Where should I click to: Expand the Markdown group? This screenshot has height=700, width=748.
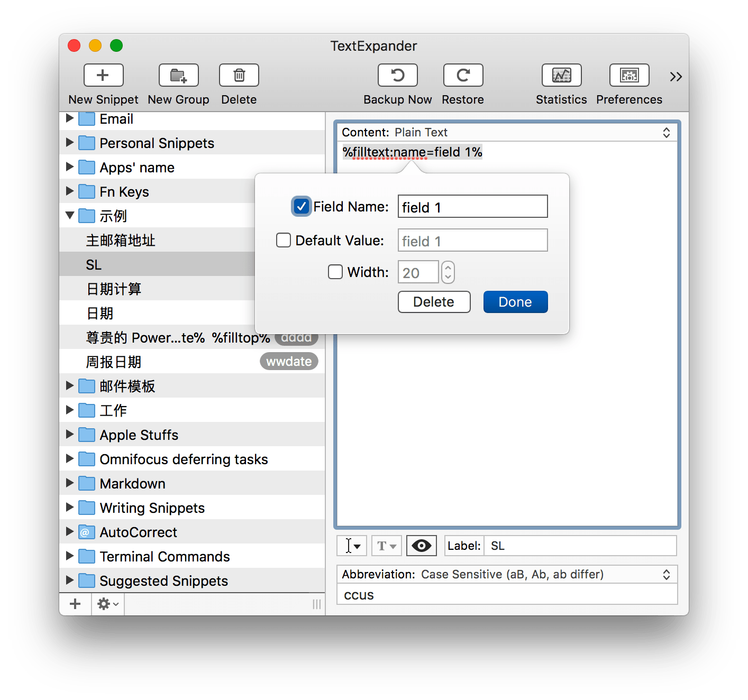pos(69,483)
